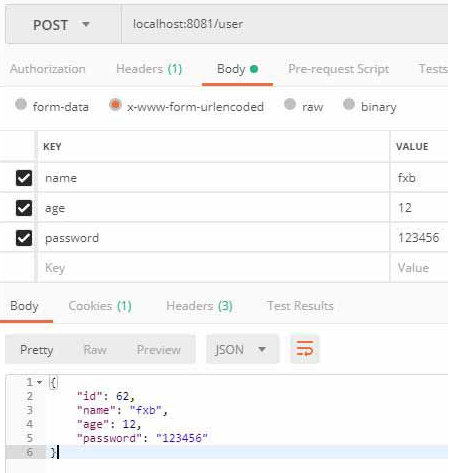Uncheck the age parameter checkbox
470x473 pixels.
24,208
